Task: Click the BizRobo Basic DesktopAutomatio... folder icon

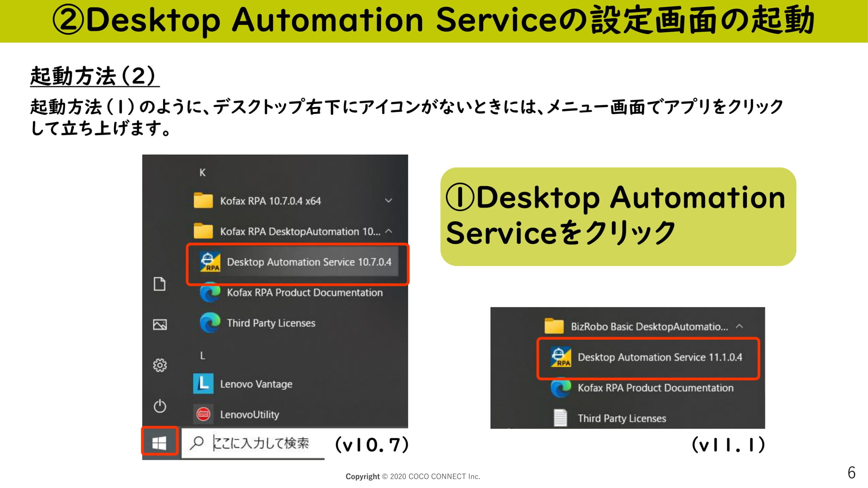Action: tap(554, 326)
